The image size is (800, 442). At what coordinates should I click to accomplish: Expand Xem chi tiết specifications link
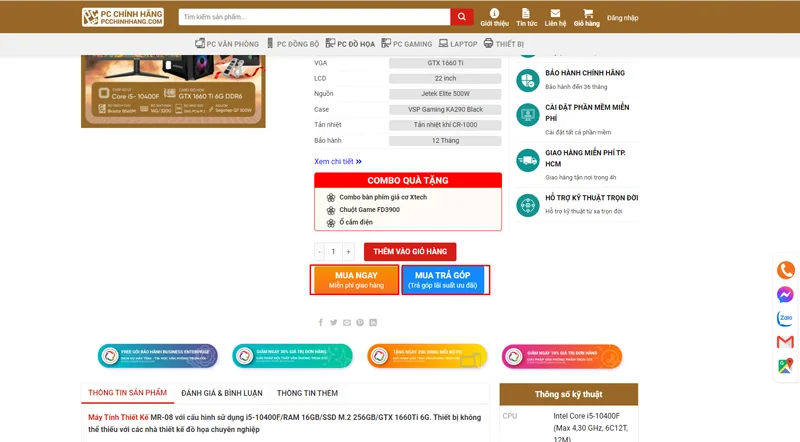tap(337, 161)
